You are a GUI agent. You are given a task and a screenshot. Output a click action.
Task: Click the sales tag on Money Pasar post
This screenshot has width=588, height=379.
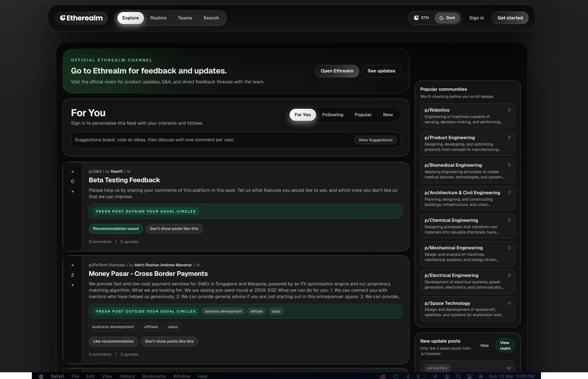point(173,327)
